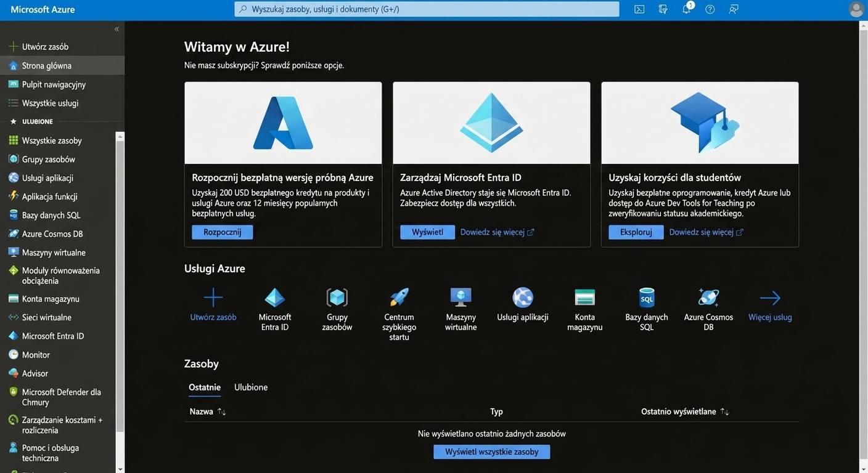Open Centrum szybkiego startu rocket tile
The width and height of the screenshot is (868, 473).
pos(399,314)
